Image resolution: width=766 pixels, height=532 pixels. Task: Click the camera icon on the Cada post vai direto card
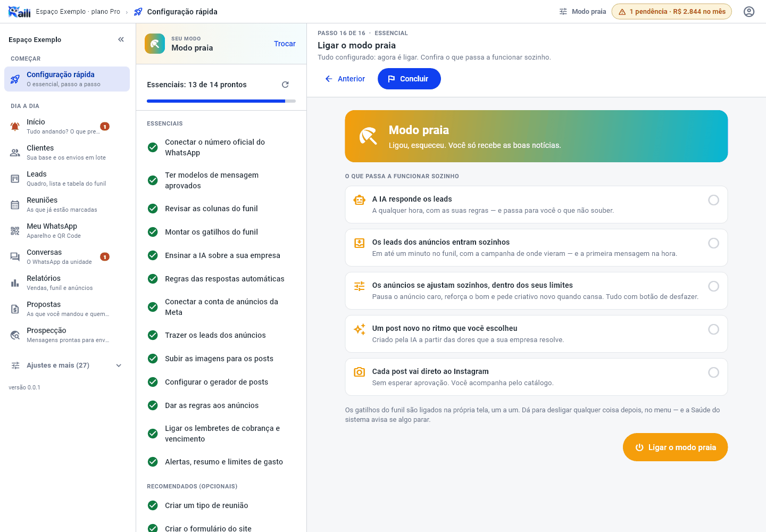pos(360,372)
